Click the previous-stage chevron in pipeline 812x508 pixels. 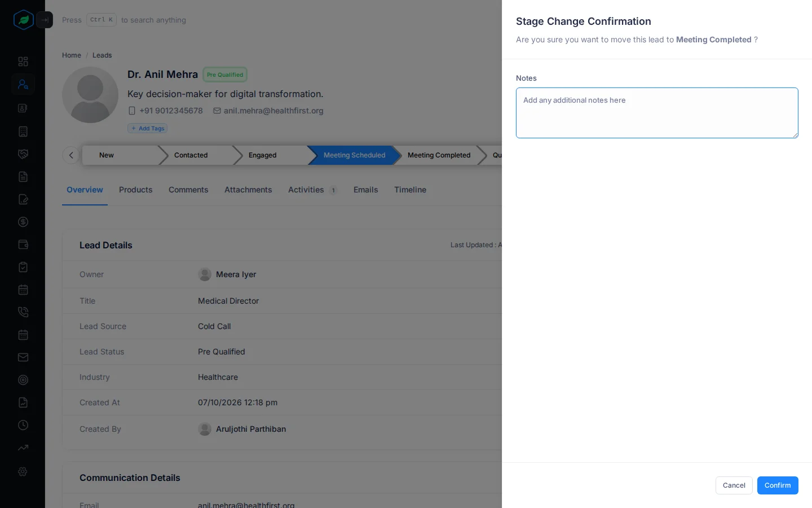71,155
